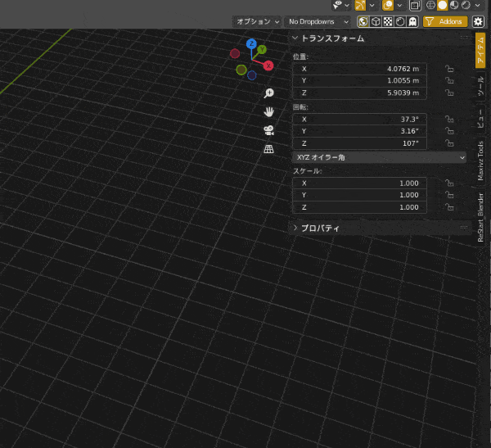Click the scale Y field

click(359, 195)
